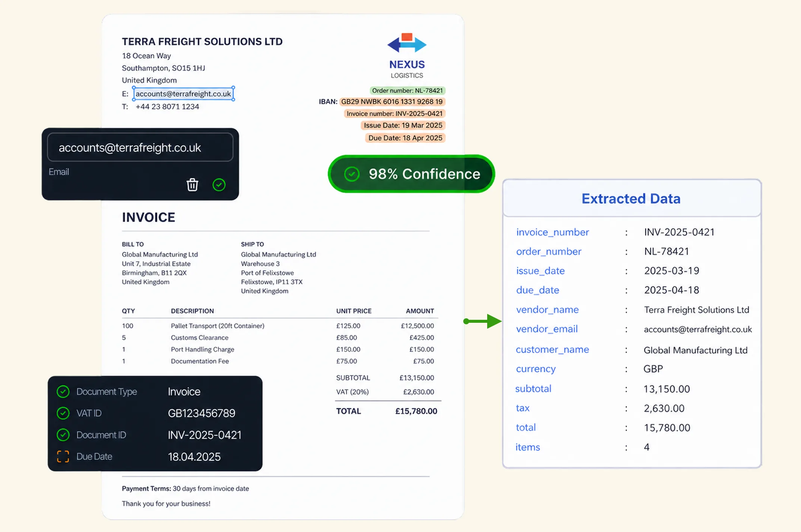The width and height of the screenshot is (801, 532).
Task: Click the vendor_email value in Extracted Data
Action: (698, 329)
